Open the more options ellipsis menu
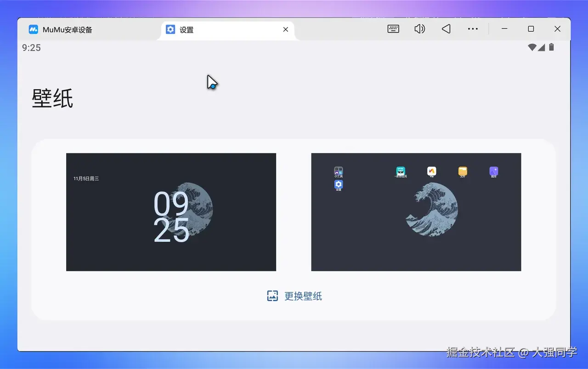This screenshot has width=588, height=369. click(473, 29)
